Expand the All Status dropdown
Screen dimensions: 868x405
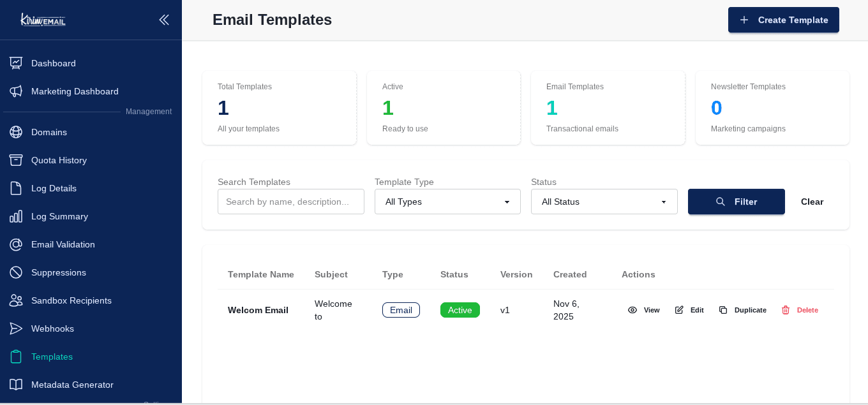click(604, 202)
